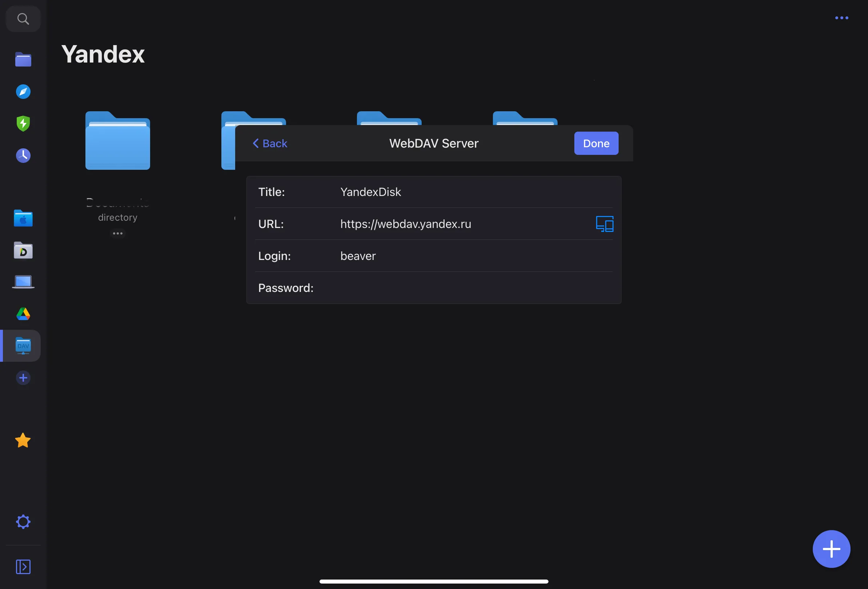Focus the empty Password field
The height and width of the screenshot is (589, 868).
[x=434, y=288]
